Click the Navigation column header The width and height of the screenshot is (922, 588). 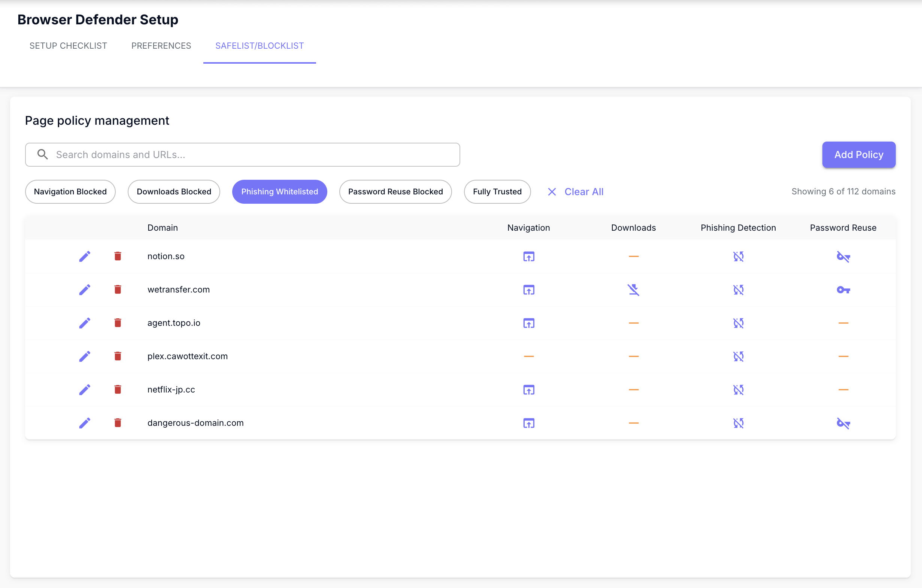(x=528, y=227)
